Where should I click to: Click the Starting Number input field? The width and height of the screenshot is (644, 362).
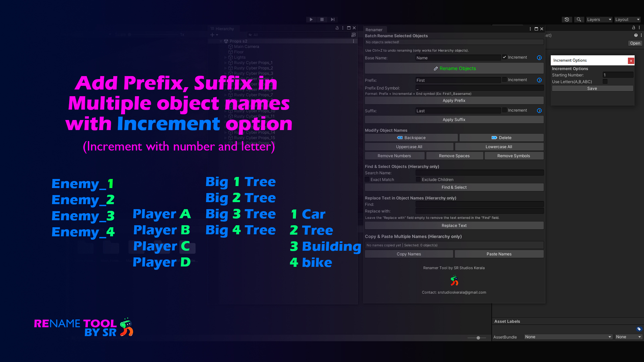(x=618, y=75)
